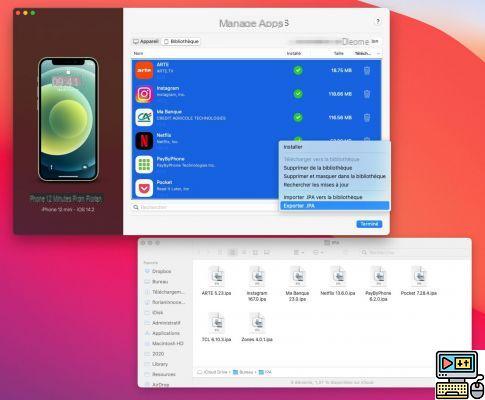Open Applications in the Finder sidebar
This screenshot has height=400, width=485.
tap(165, 333)
